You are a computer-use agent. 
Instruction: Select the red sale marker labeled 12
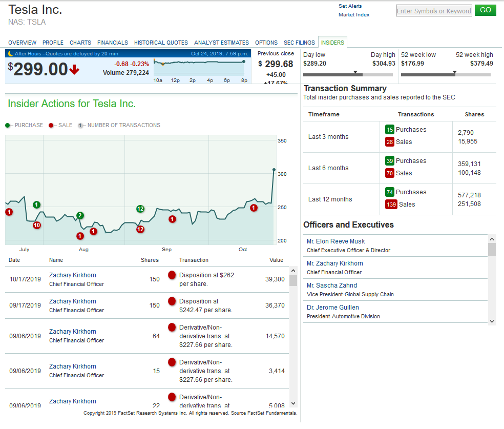pyautogui.click(x=140, y=229)
